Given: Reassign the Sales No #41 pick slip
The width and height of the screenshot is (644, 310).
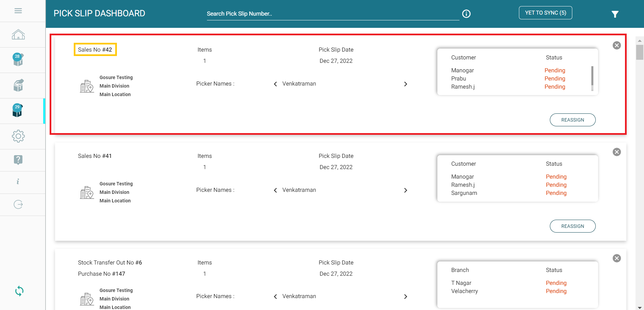Looking at the screenshot, I should pyautogui.click(x=572, y=226).
